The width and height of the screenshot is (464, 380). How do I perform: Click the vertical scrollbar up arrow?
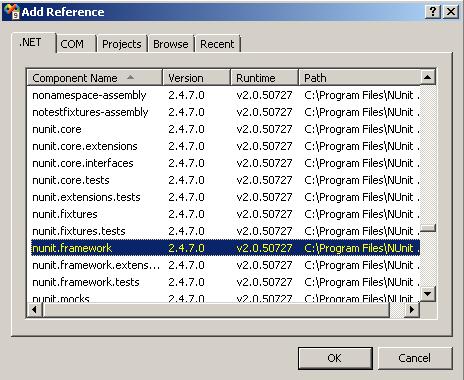(x=428, y=78)
